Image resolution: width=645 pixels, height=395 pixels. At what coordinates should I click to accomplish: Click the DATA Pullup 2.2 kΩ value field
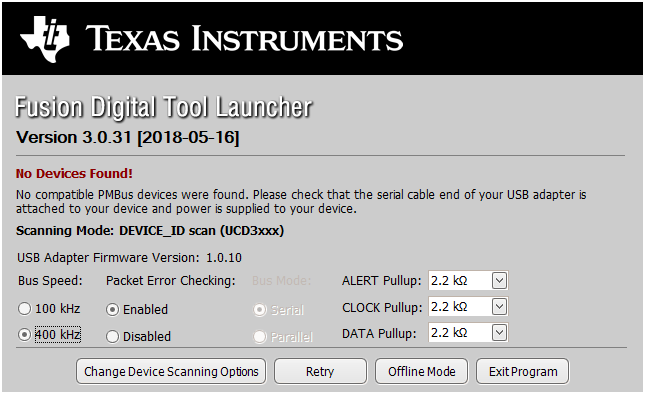460,332
